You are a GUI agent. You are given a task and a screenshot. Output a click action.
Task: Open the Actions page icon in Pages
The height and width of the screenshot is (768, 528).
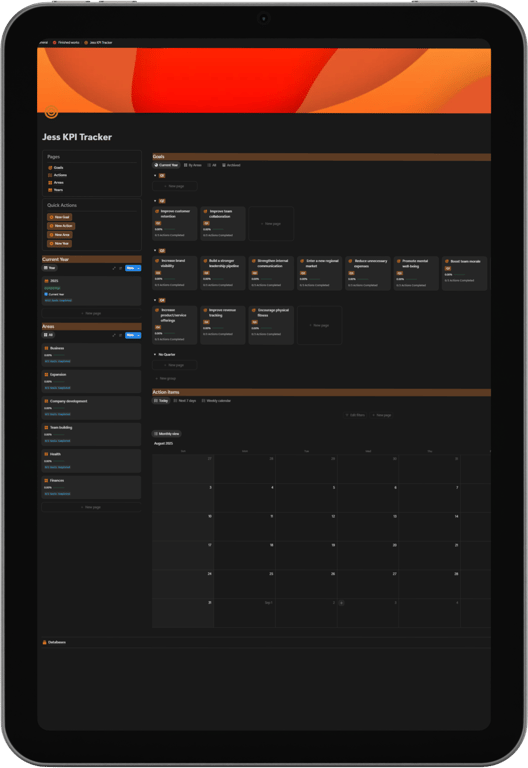click(x=50, y=175)
